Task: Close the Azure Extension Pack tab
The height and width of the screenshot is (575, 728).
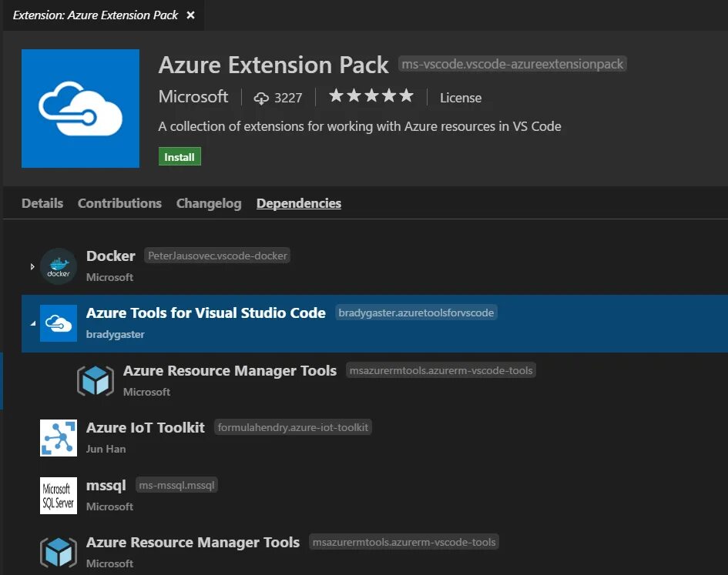Action: pos(190,15)
